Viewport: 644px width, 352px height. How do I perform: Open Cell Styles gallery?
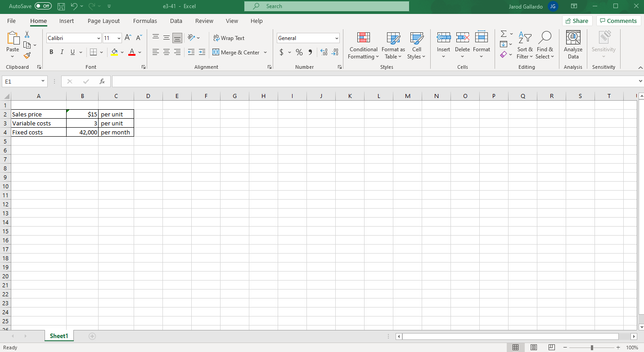click(x=417, y=46)
